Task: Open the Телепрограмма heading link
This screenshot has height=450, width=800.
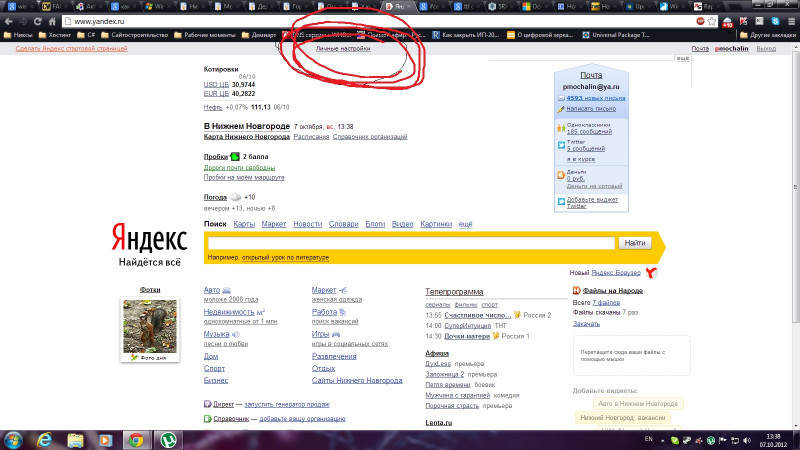Action: point(454,292)
